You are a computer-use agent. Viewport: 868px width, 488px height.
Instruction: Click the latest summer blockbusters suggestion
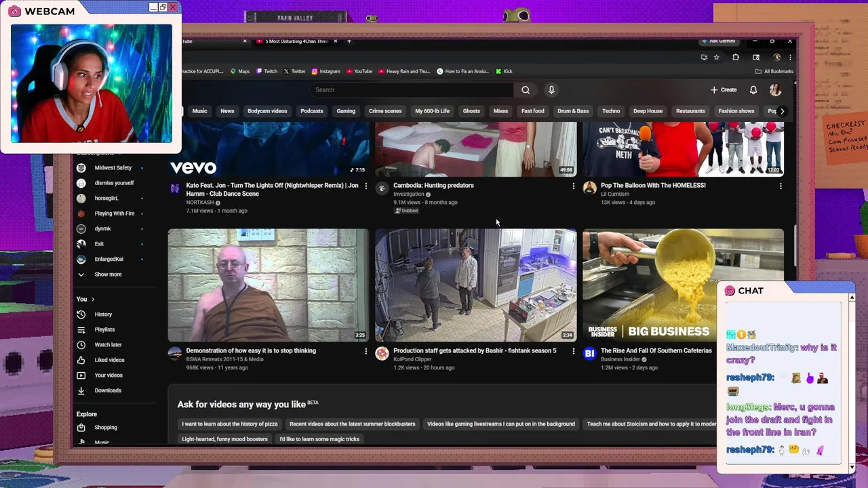coord(352,424)
